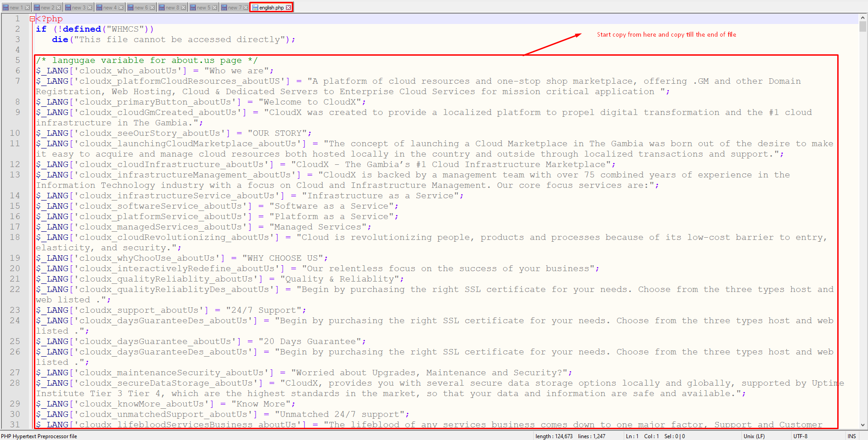
Task: Click the "Quality & Reliablity" string
Action: pos(340,279)
